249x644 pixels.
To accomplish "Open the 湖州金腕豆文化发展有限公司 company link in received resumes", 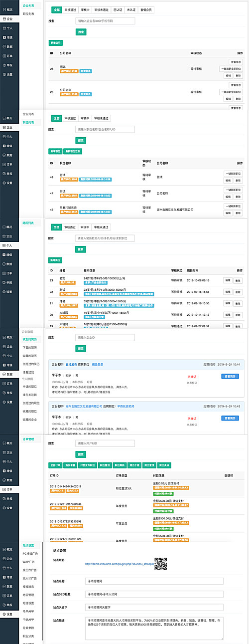I will (x=83, y=407).
